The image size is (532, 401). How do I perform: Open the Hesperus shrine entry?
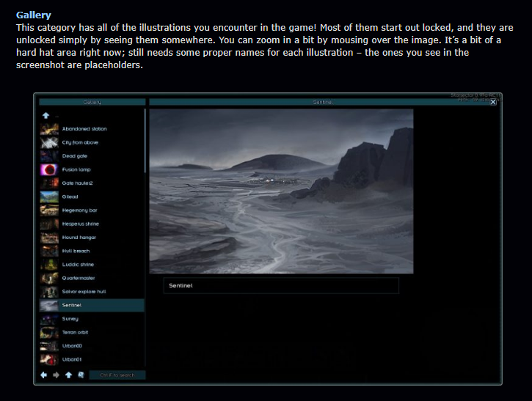coord(80,224)
